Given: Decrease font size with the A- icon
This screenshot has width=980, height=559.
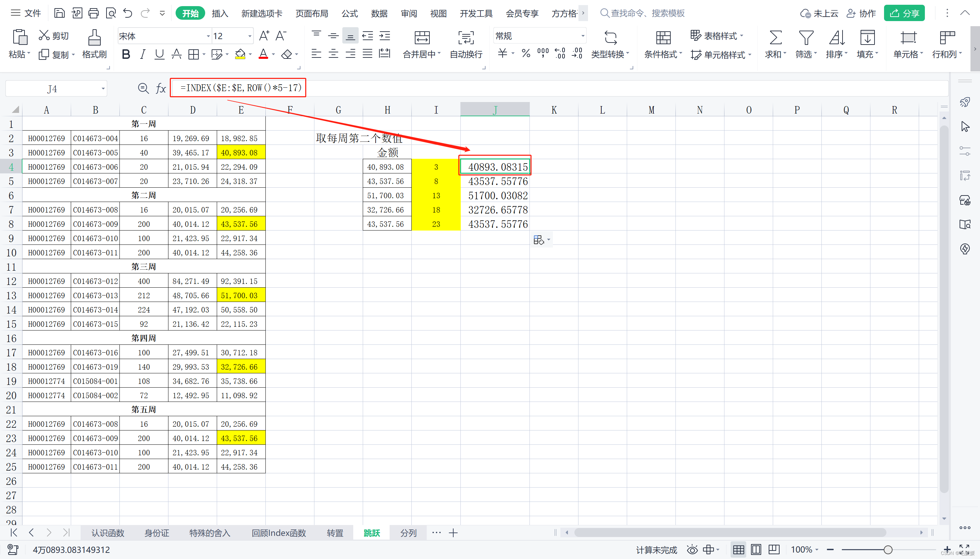Looking at the screenshot, I should pos(281,36).
